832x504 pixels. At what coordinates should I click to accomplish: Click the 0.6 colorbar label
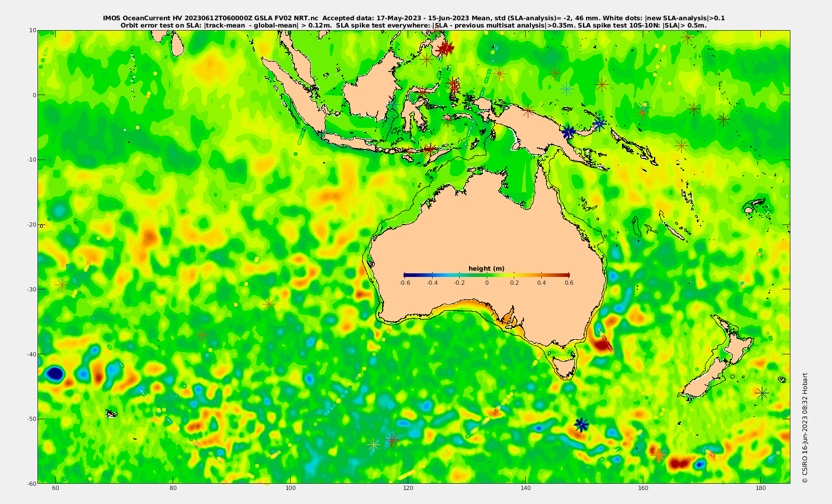point(569,283)
